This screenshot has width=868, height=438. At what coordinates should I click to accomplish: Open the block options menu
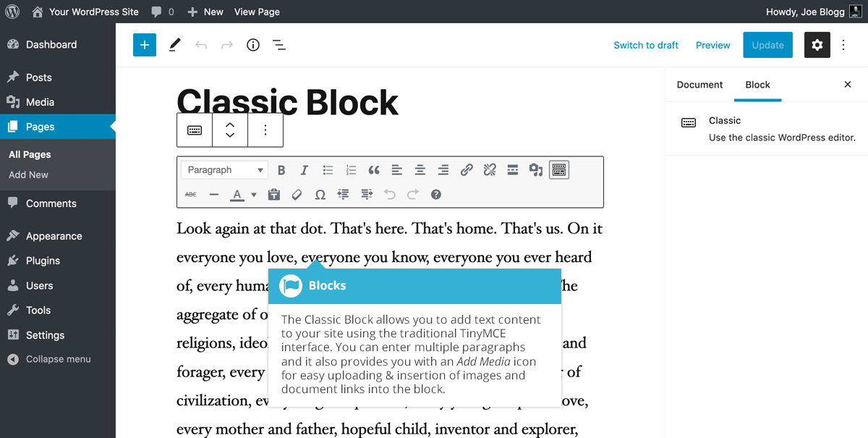click(265, 130)
